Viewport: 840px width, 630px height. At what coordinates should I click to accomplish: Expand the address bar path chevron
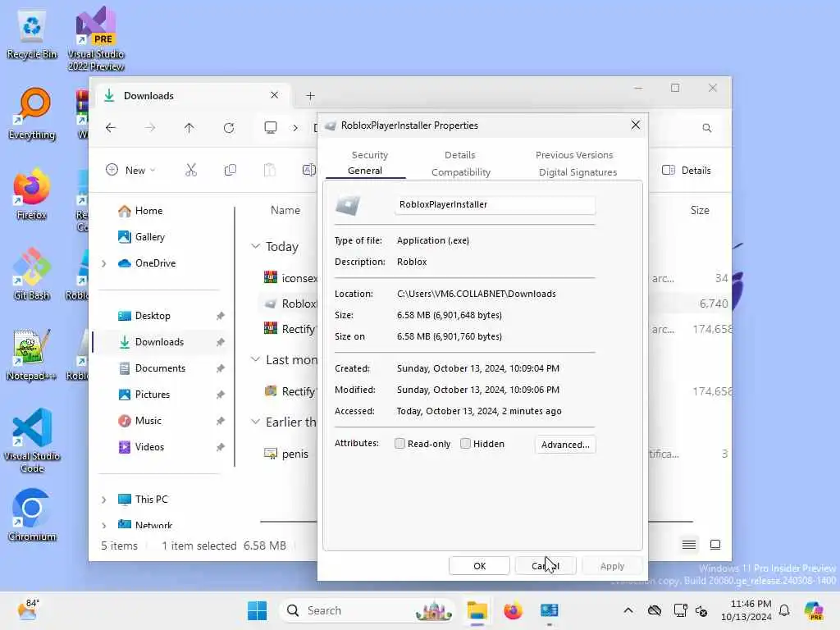(295, 127)
